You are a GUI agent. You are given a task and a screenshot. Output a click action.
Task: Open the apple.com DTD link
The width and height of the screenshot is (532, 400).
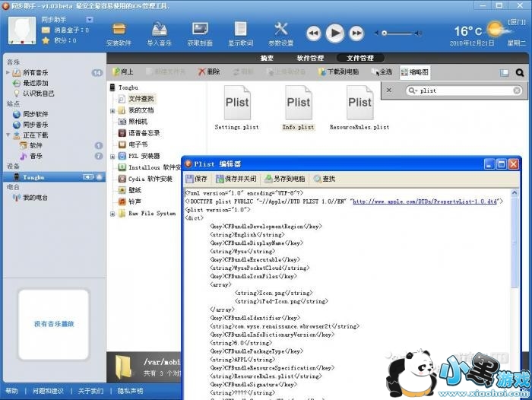pyautogui.click(x=425, y=202)
